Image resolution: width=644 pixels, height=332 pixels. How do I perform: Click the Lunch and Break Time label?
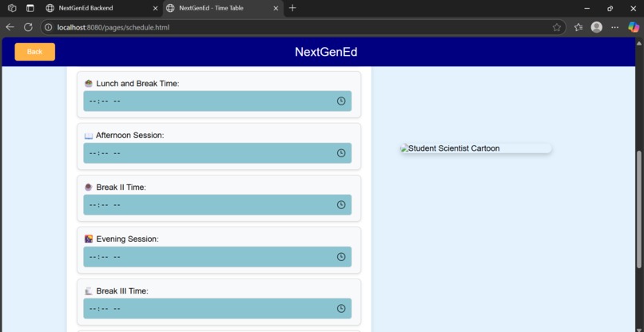[x=137, y=84]
